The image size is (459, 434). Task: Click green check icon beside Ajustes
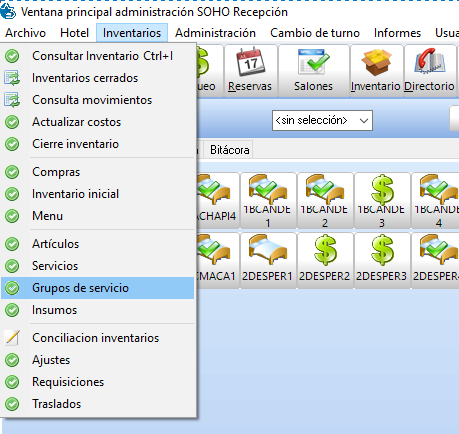12,360
